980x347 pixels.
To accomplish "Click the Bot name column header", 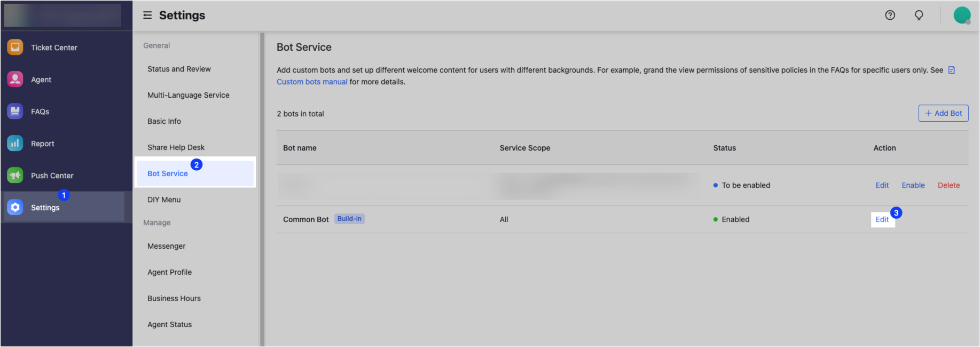I will tap(300, 148).
